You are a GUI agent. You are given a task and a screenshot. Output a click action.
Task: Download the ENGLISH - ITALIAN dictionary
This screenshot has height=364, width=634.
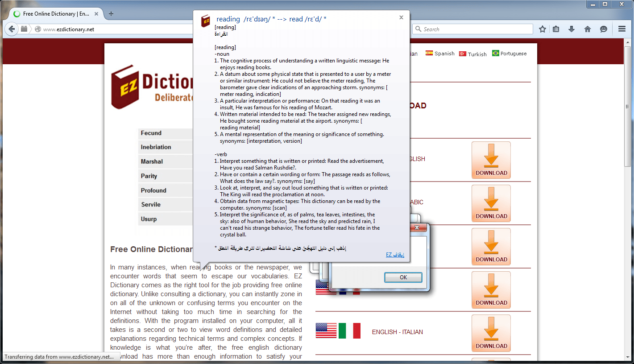click(491, 333)
